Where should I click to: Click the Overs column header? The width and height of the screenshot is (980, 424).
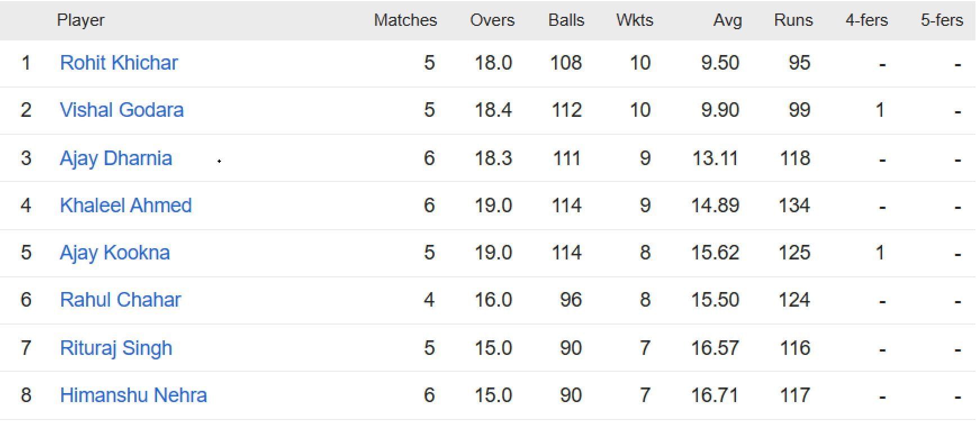click(492, 20)
